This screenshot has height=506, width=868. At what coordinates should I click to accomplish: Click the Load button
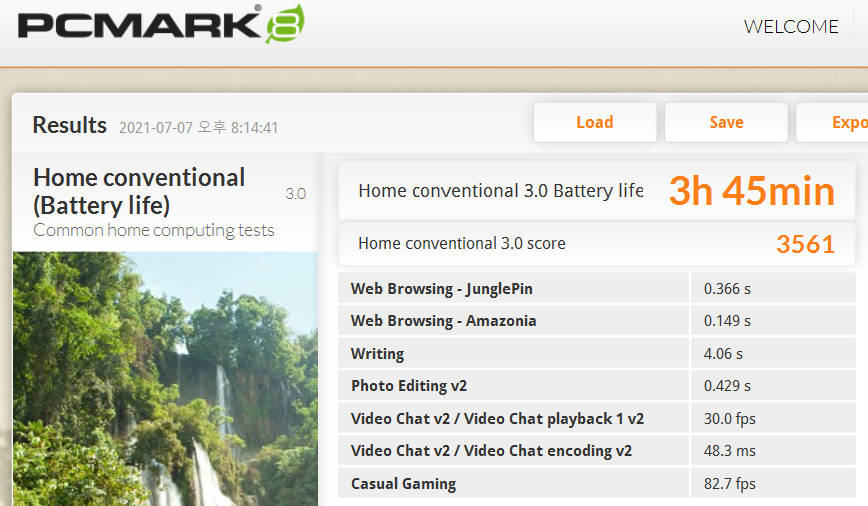tap(595, 122)
